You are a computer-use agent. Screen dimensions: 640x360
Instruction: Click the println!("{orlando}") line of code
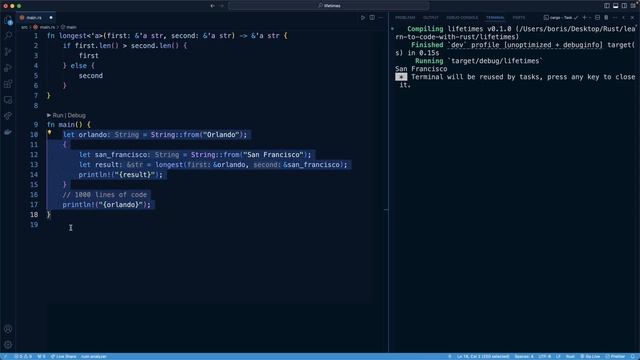click(107, 205)
